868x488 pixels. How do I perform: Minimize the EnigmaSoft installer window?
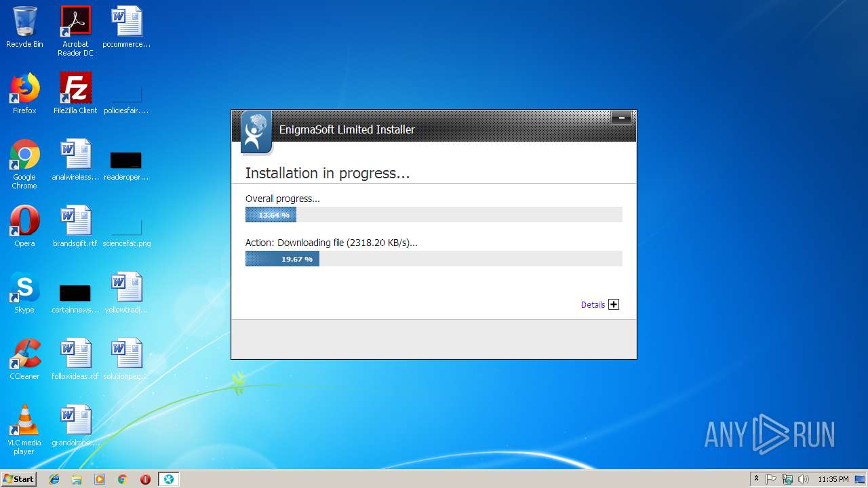click(x=621, y=118)
